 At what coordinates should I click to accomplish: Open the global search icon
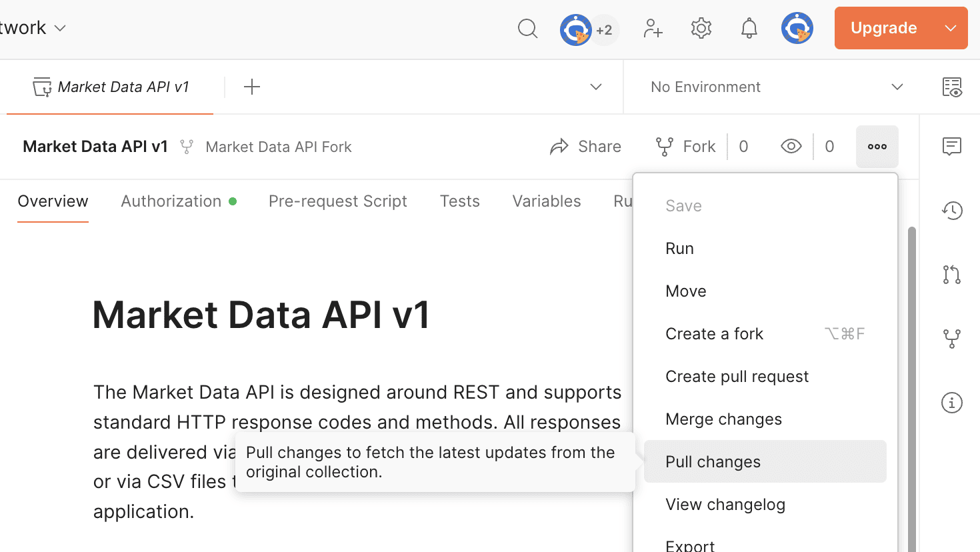[527, 28]
